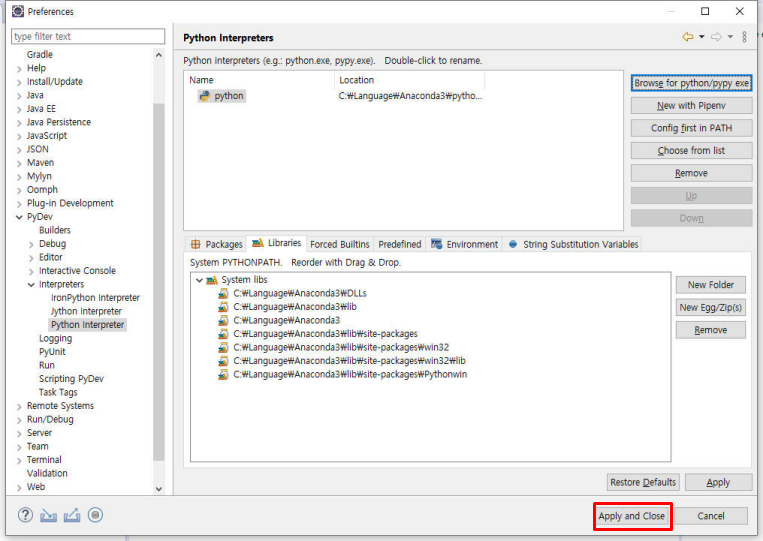Switch to the Libraries tab

[277, 243]
